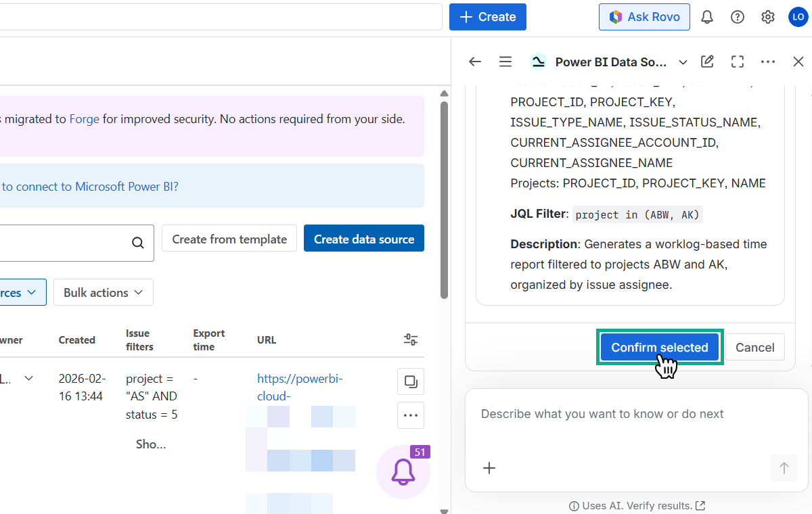The width and height of the screenshot is (812, 514).
Task: Open the purple bell with 51 badge
Action: tap(403, 471)
